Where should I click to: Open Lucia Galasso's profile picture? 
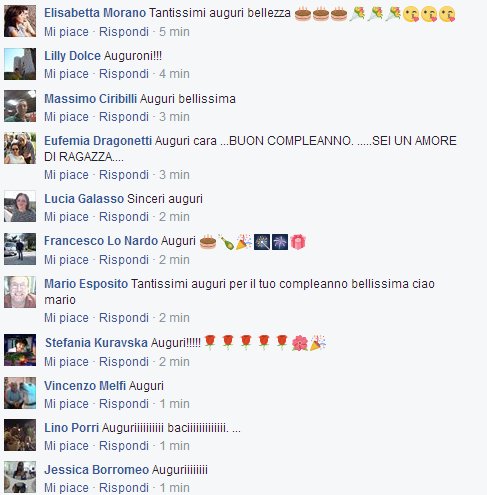20,206
